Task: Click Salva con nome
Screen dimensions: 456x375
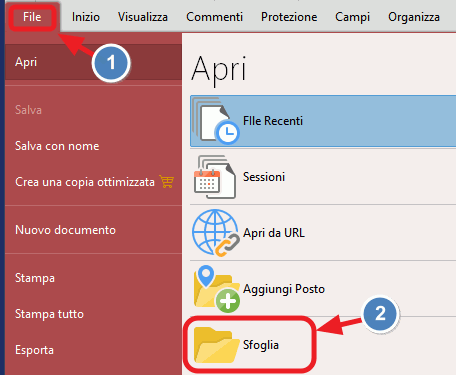Action: (x=57, y=146)
